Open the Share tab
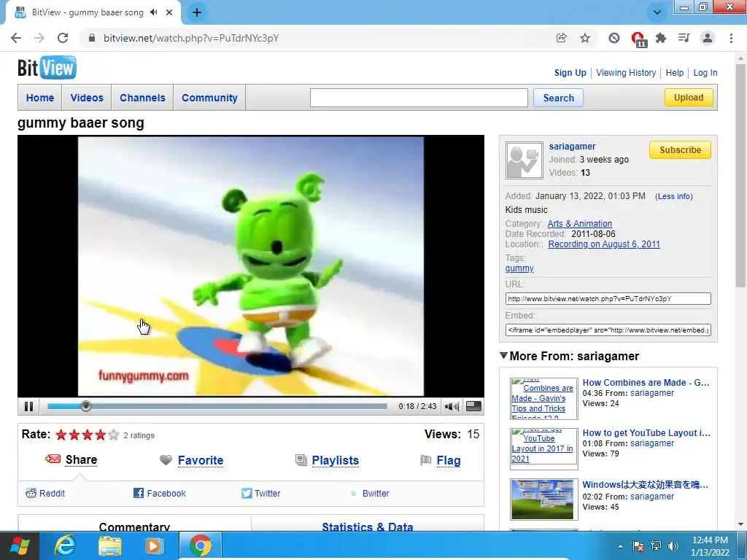747x560 pixels. click(x=81, y=460)
